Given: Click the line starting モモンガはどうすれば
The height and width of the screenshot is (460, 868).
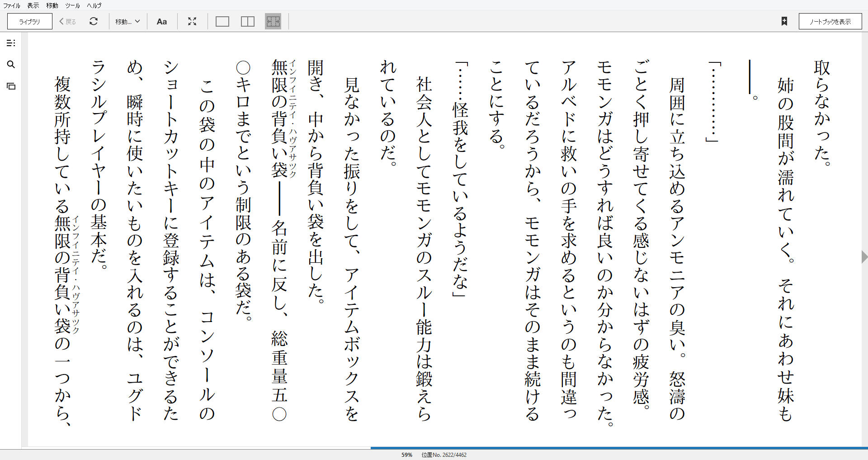Looking at the screenshot, I should (x=605, y=243).
